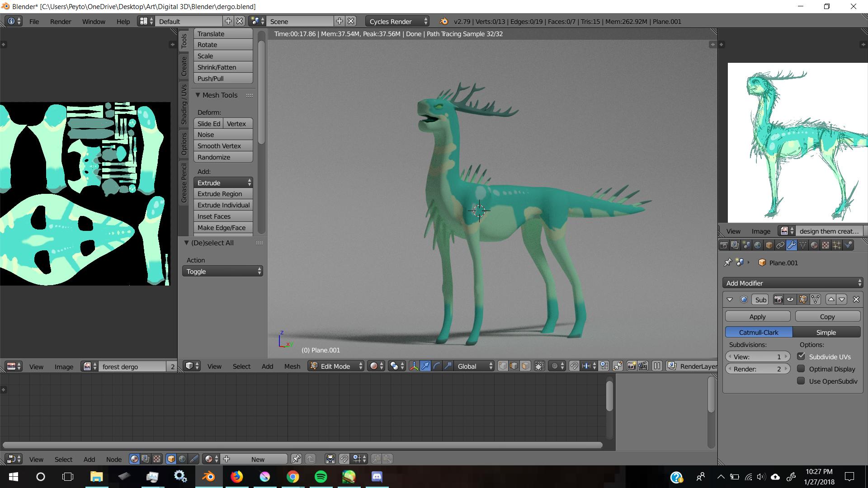Select edge select mode
This screenshot has height=488, width=868.
(x=514, y=366)
